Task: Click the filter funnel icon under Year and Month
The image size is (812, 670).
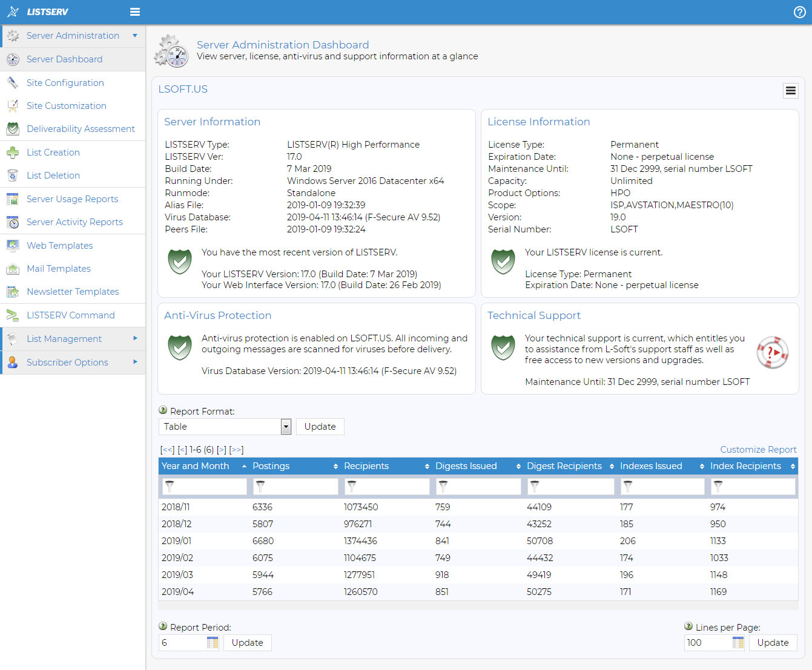Action: 170,486
